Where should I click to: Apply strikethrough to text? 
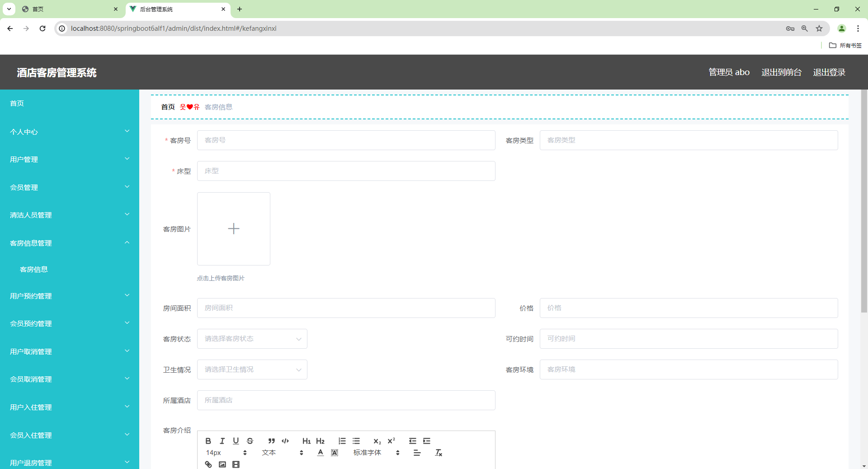250,441
